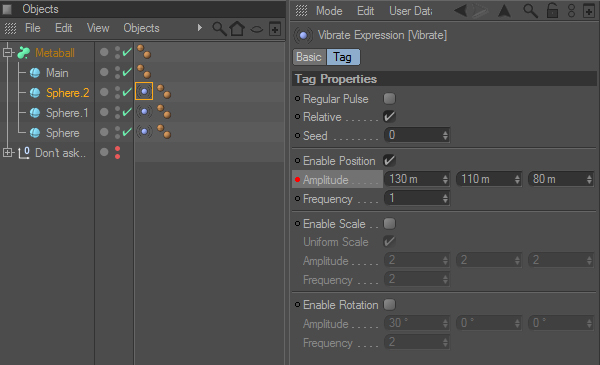Image resolution: width=600 pixels, height=365 pixels.
Task: Open the Objects menu
Action: [x=141, y=28]
